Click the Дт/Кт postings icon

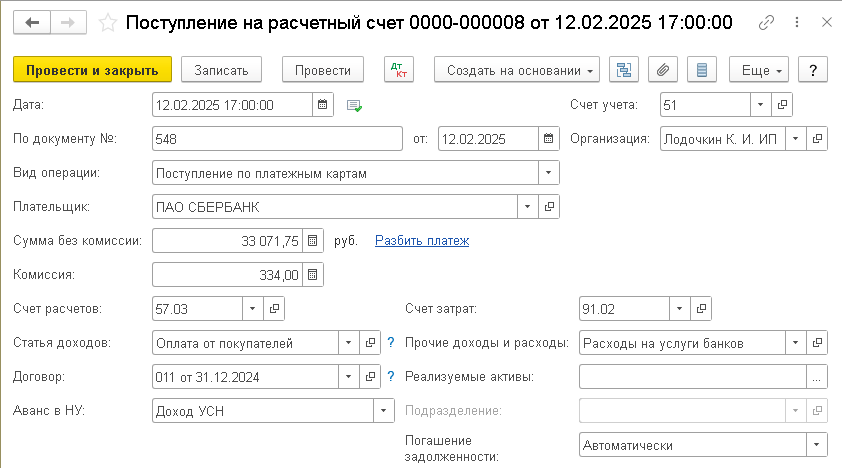pyautogui.click(x=398, y=70)
